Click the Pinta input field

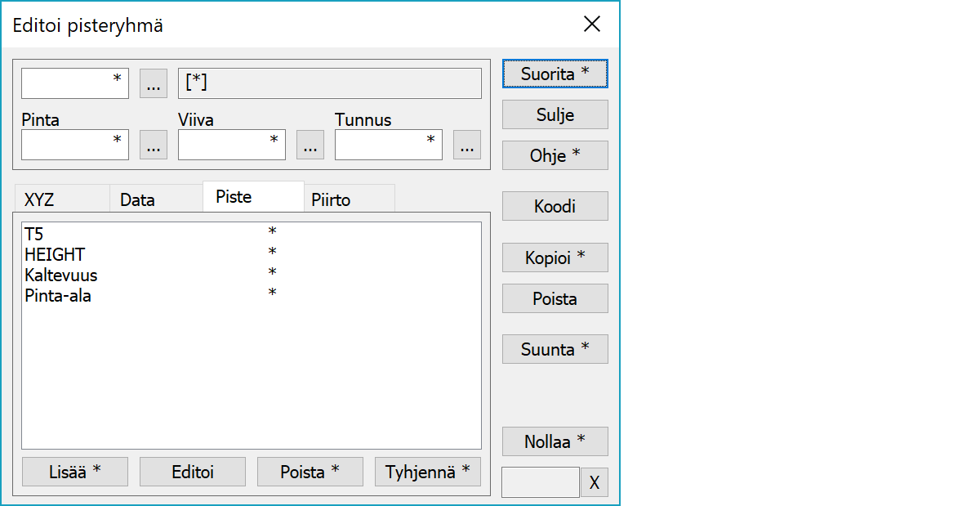point(74,146)
